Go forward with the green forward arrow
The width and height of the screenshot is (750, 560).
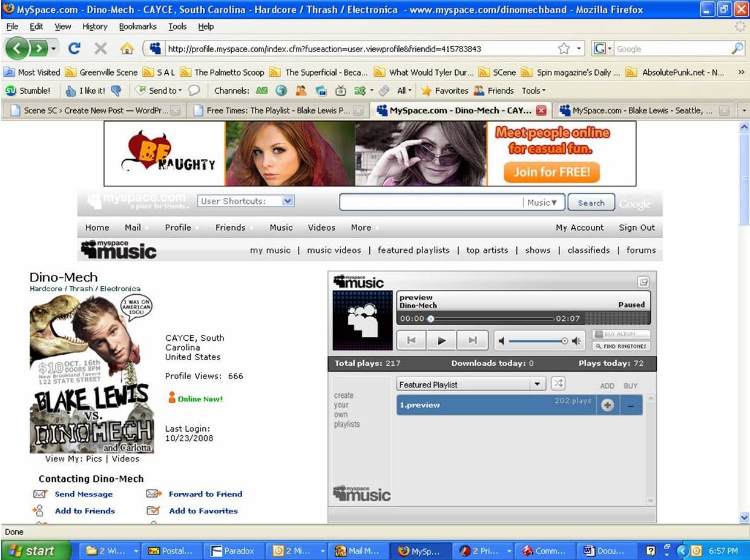(39, 48)
